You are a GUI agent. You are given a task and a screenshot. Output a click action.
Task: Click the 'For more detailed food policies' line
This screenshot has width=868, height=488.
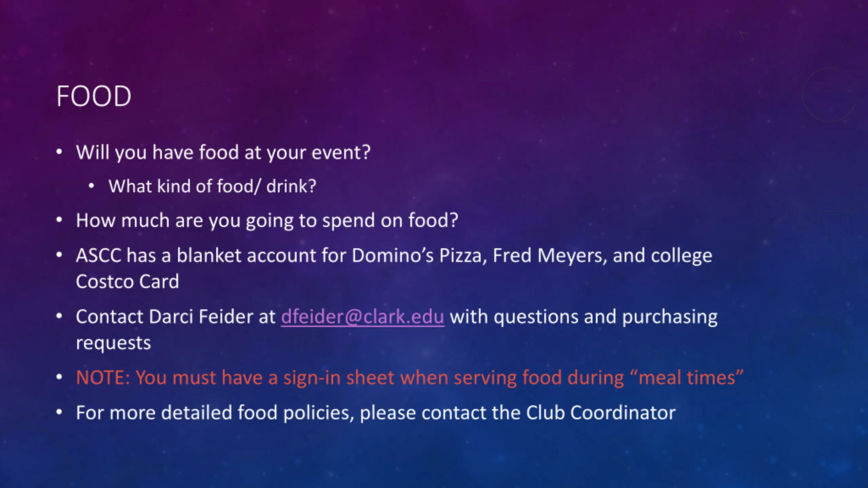[x=376, y=413]
